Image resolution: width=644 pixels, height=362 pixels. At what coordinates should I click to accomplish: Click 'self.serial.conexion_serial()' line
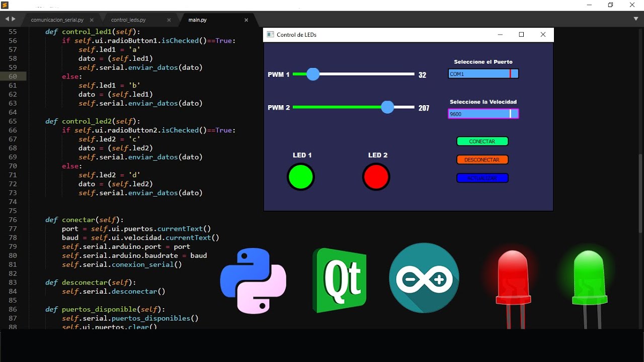[x=122, y=265]
